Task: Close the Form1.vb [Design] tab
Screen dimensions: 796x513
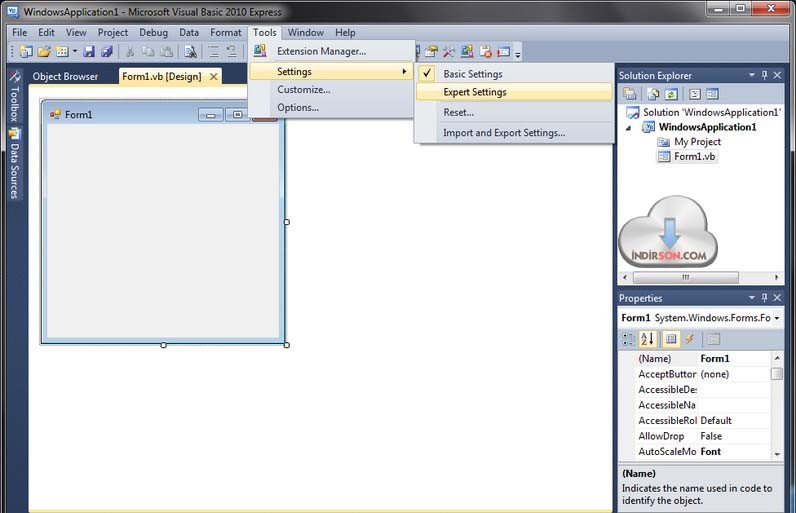Action: 214,77
